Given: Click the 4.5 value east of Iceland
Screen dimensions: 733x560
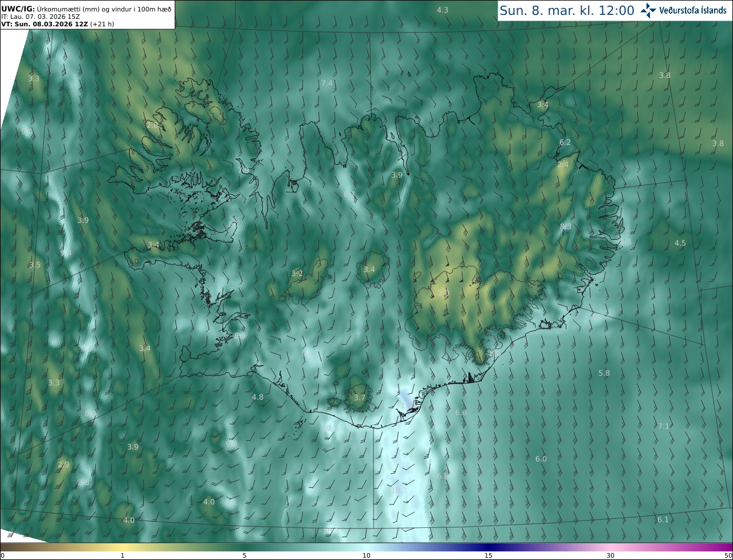Looking at the screenshot, I should 680,243.
